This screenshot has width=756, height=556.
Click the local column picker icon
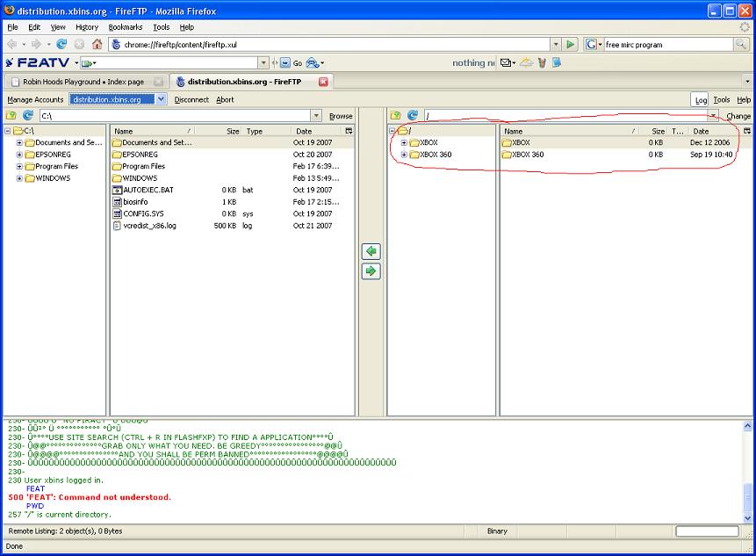point(349,131)
